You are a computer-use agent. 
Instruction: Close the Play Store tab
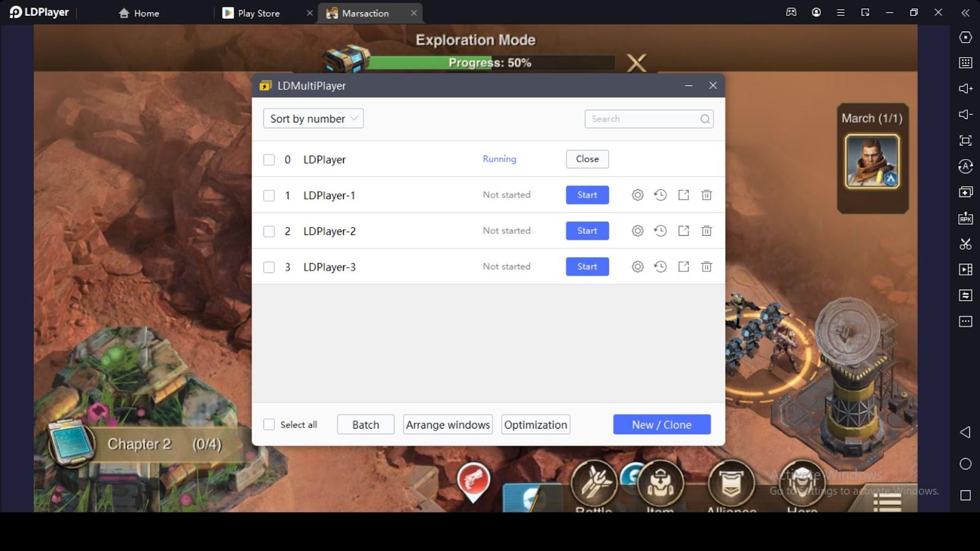[x=309, y=13]
